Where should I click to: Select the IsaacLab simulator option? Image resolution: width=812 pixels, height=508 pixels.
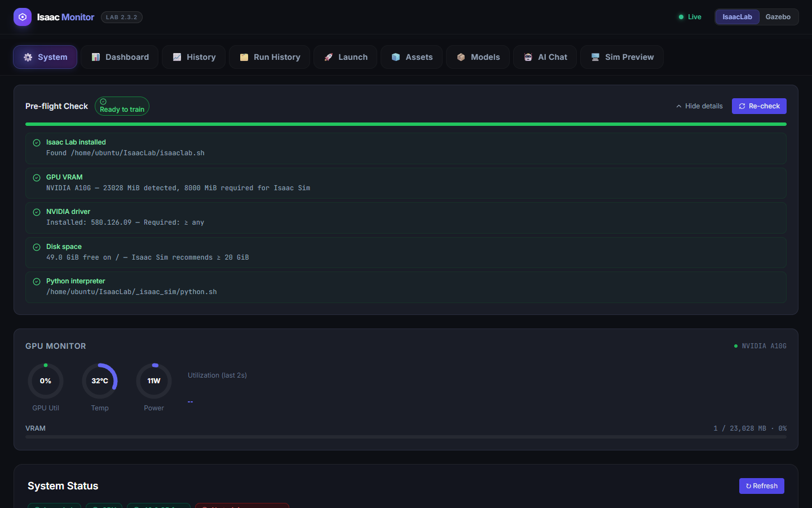click(x=737, y=17)
